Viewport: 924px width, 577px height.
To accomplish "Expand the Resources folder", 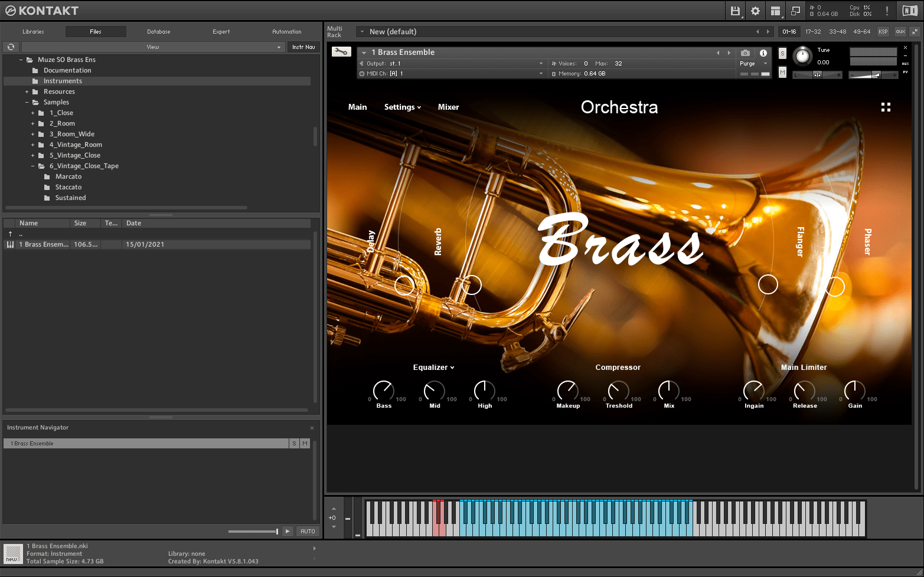I will [x=27, y=91].
